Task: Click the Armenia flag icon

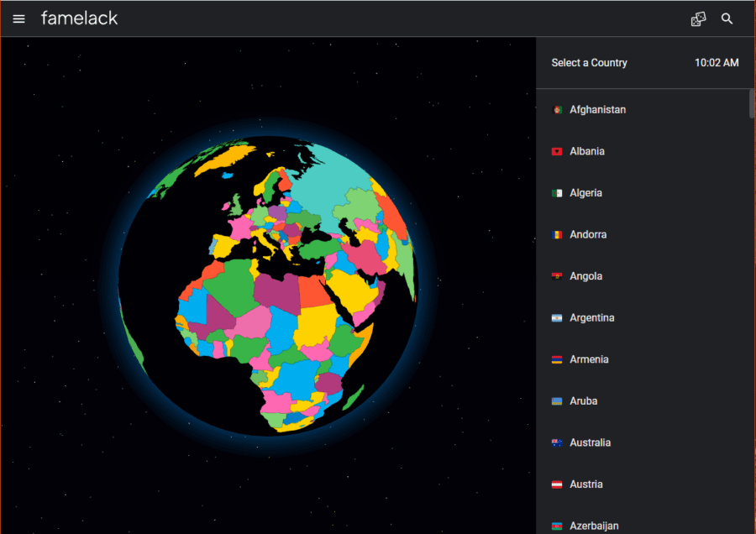Action: click(556, 360)
